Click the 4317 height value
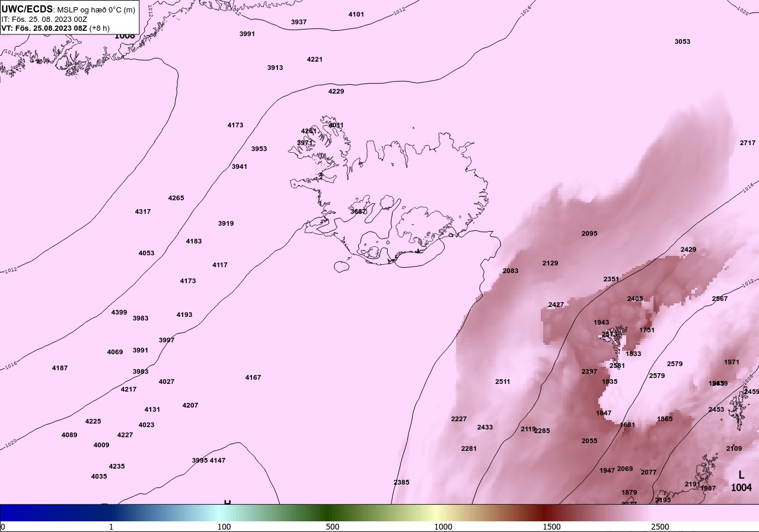The height and width of the screenshot is (532, 759). [143, 211]
